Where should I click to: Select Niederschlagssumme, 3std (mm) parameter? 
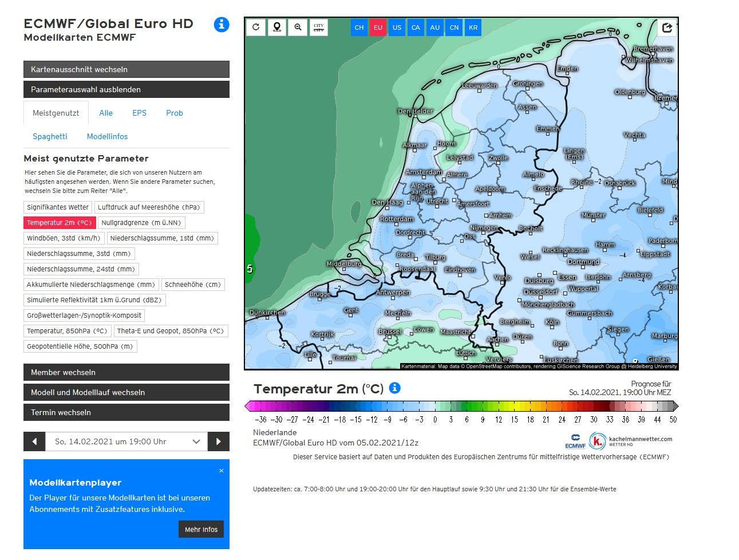click(79, 254)
